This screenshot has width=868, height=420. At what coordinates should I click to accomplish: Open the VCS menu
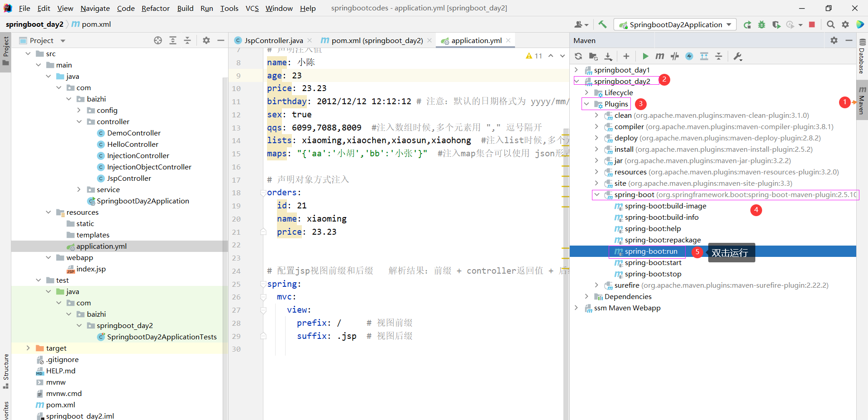coord(252,8)
